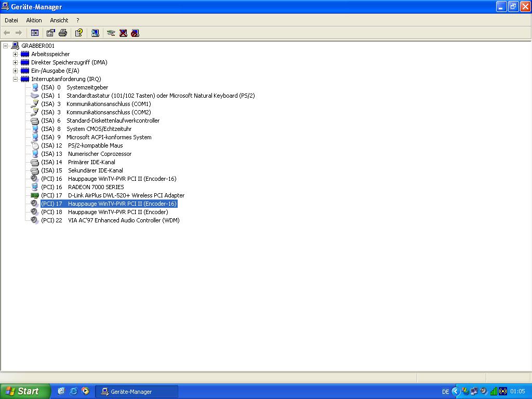The height and width of the screenshot is (399, 532).
Task: Click the 01:05 clock in the tray
Action: coord(517,392)
